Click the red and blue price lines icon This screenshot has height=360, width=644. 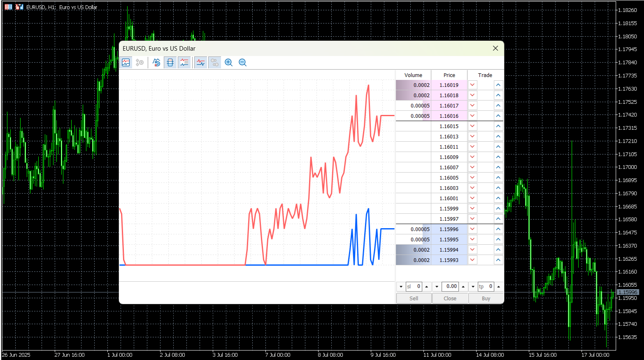[200, 63]
